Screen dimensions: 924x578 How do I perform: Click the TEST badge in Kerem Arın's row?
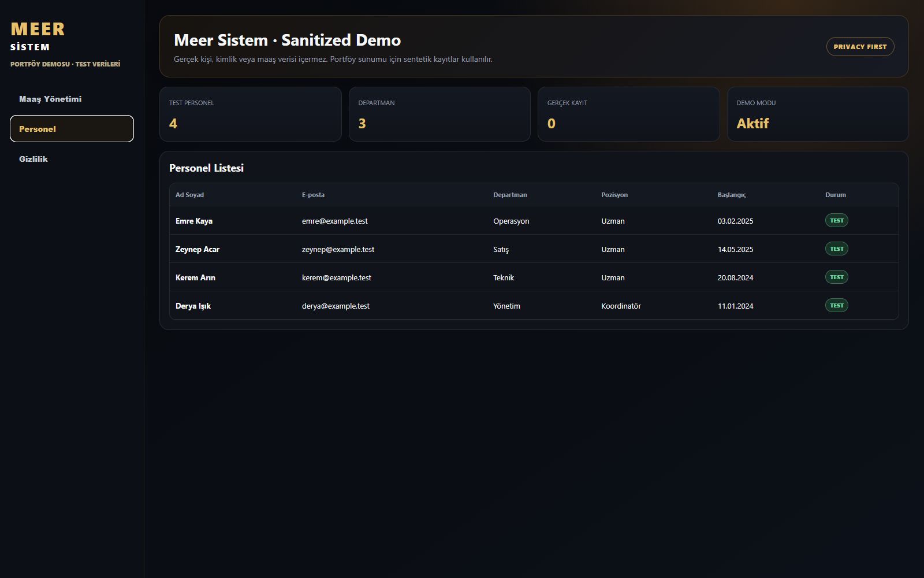(x=836, y=277)
